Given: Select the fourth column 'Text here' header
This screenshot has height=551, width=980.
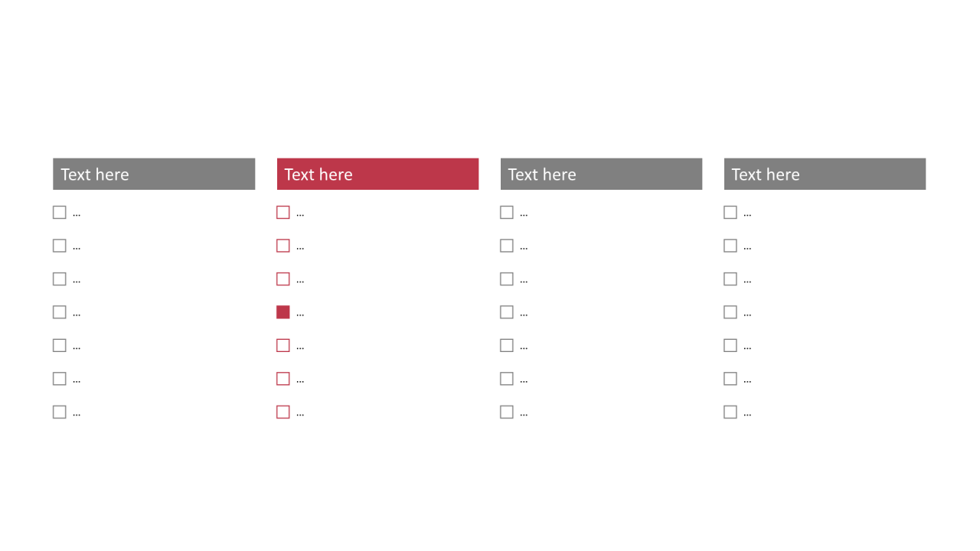Looking at the screenshot, I should tap(825, 174).
